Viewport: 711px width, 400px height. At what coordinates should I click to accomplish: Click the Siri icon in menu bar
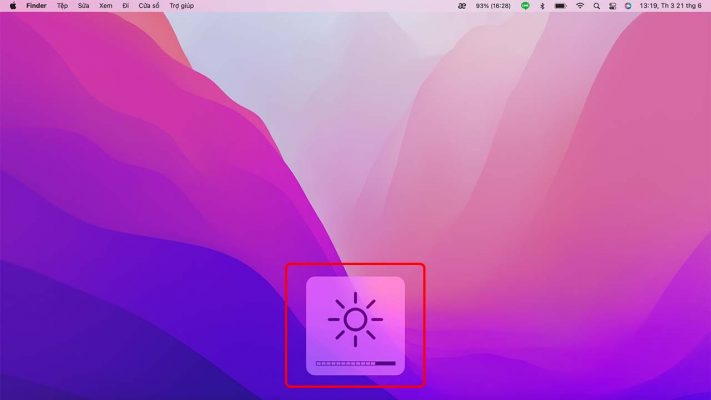(x=628, y=6)
